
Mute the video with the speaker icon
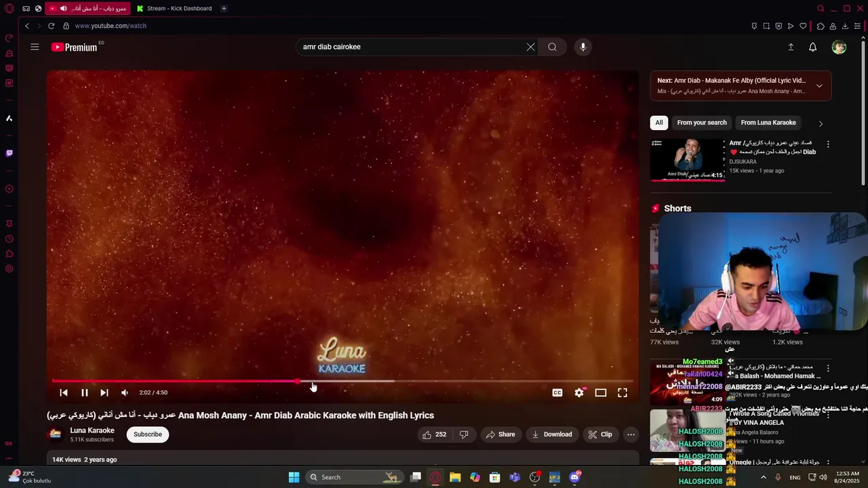coord(125,392)
